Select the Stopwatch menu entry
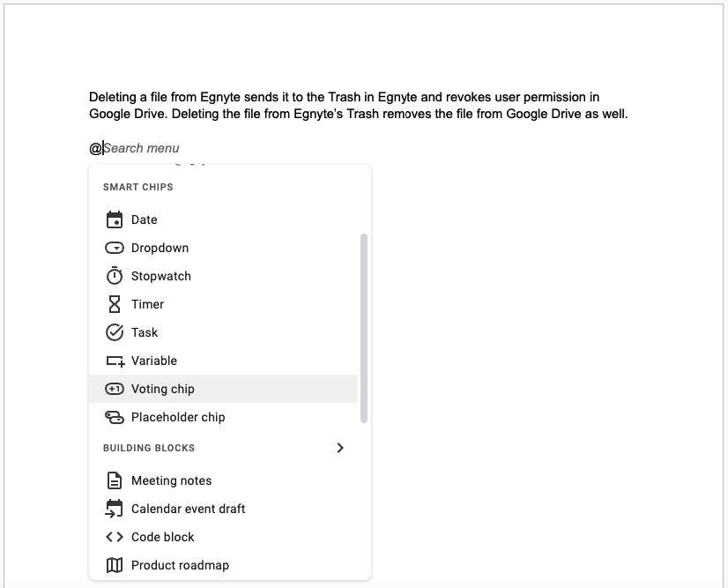The image size is (728, 588). [223, 276]
